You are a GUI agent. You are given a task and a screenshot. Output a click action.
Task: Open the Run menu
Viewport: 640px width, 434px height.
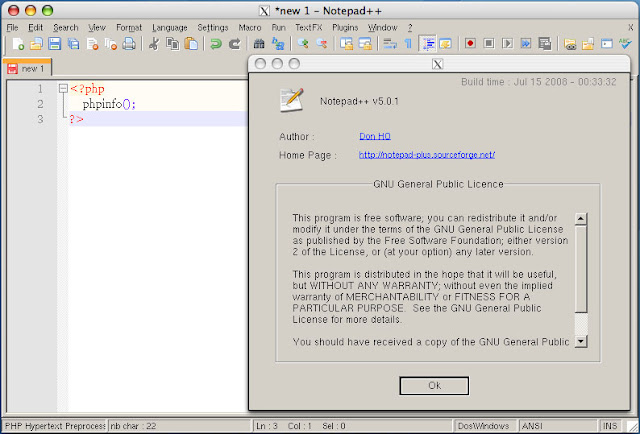278,27
